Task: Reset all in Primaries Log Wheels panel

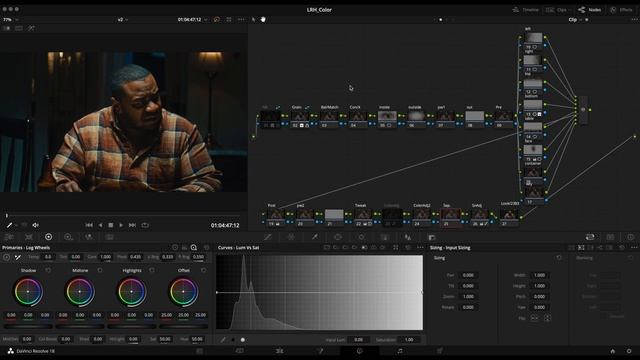Action: pos(207,247)
